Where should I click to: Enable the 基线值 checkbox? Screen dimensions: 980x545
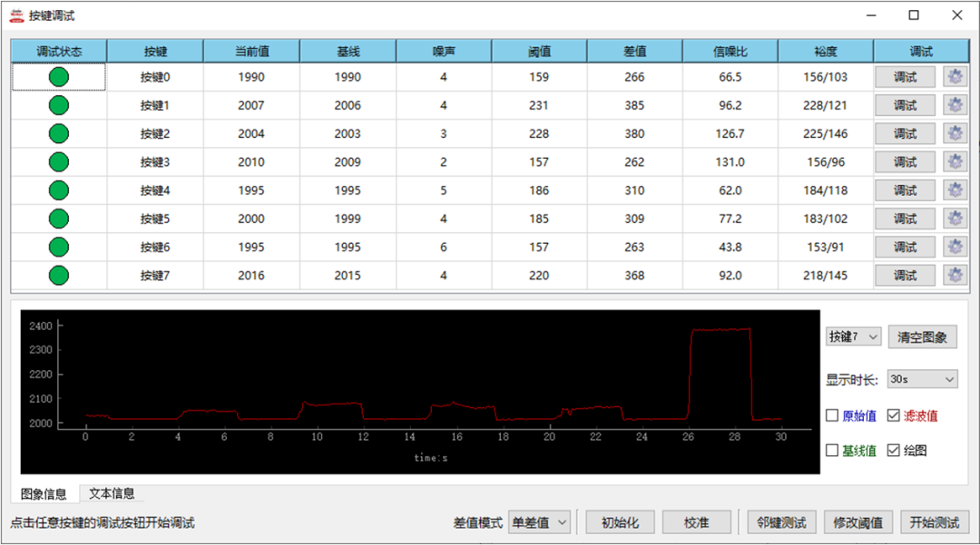coord(832,450)
